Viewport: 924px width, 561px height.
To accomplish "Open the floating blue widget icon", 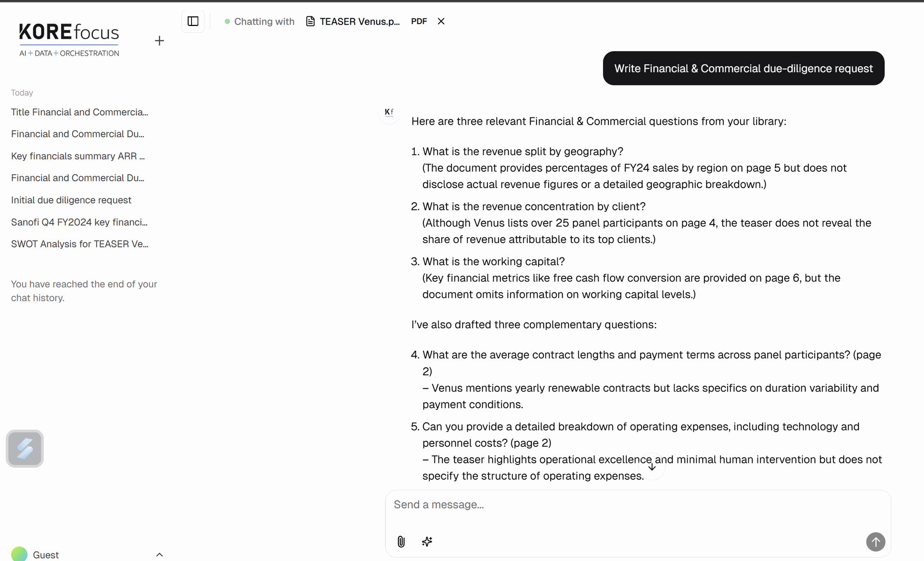I will point(25,448).
